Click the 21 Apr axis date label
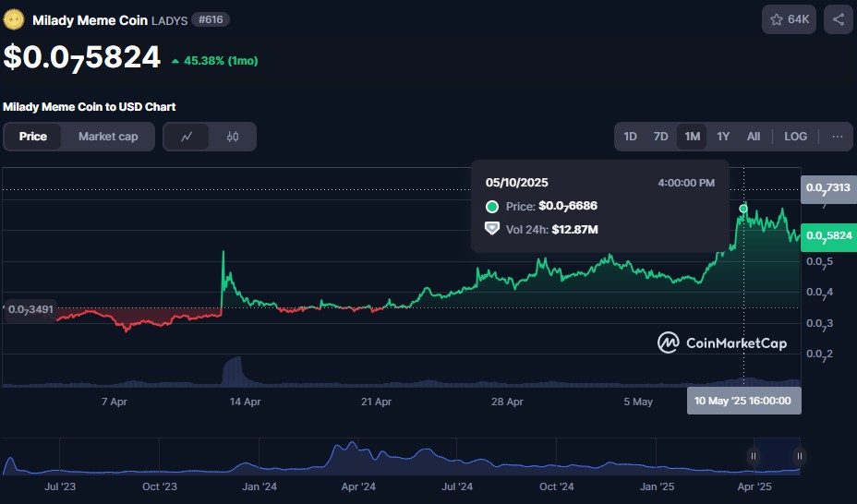The image size is (857, 504). click(x=376, y=402)
